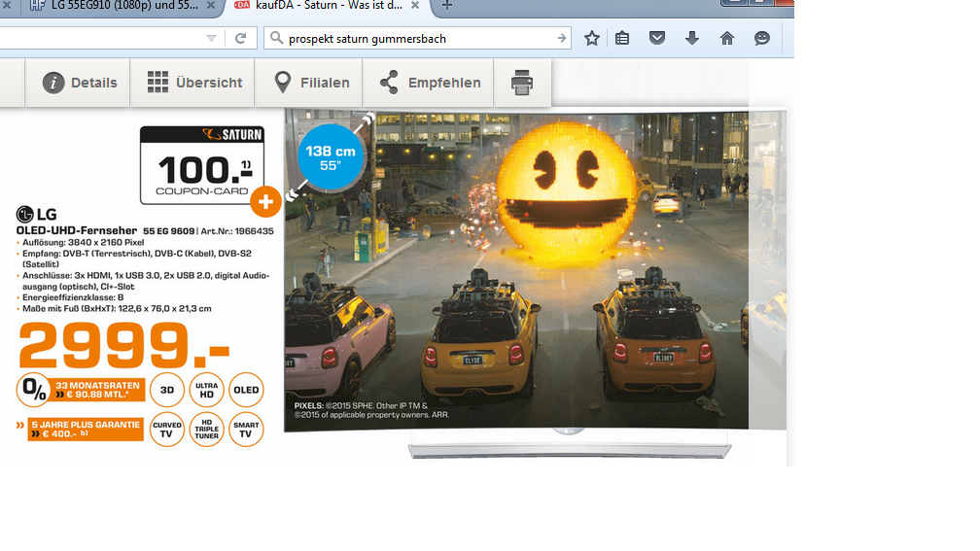
Task: Click the 2999.- price
Action: [x=123, y=344]
